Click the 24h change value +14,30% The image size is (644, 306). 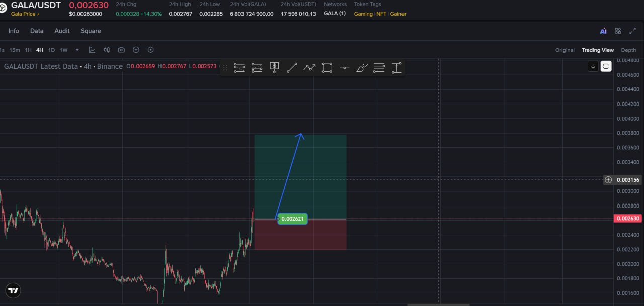click(151, 14)
